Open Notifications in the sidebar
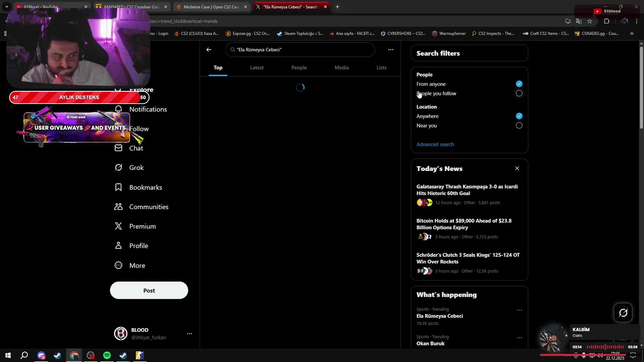This screenshot has width=644, height=362. point(141,109)
